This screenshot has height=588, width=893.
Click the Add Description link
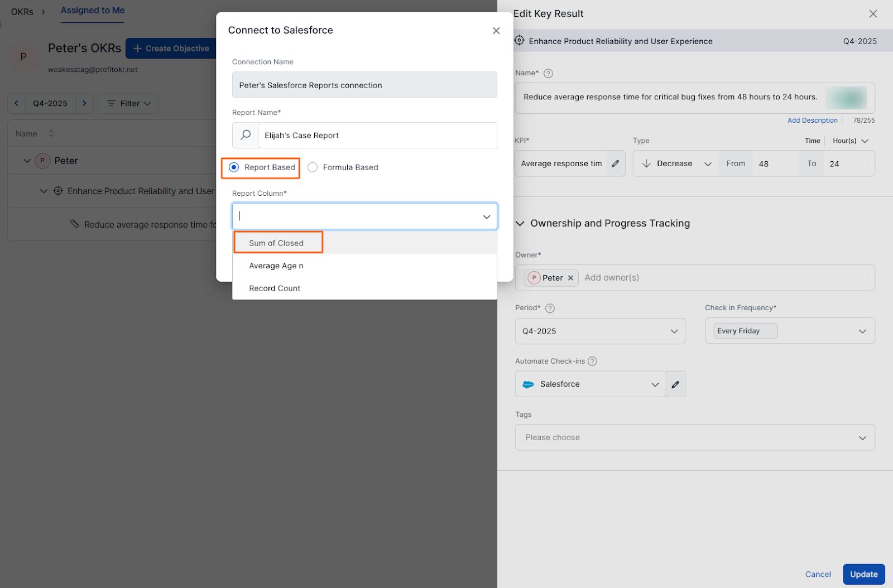(x=812, y=121)
